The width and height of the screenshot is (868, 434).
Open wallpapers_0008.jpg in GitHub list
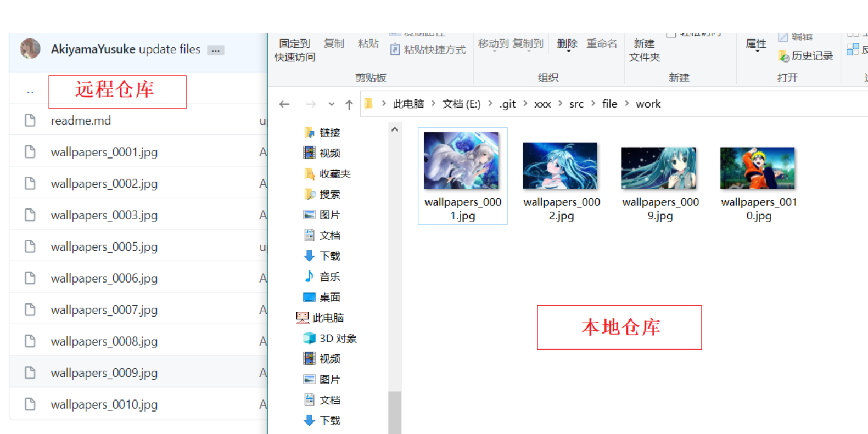click(104, 341)
